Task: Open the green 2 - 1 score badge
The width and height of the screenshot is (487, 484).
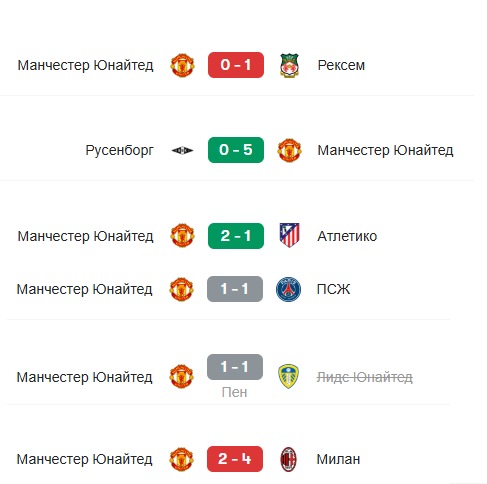Action: (236, 236)
